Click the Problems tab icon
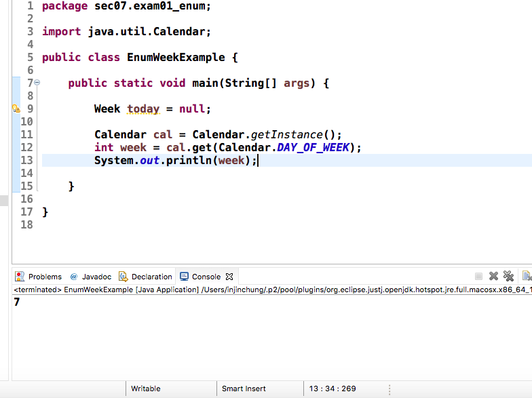 coord(20,277)
